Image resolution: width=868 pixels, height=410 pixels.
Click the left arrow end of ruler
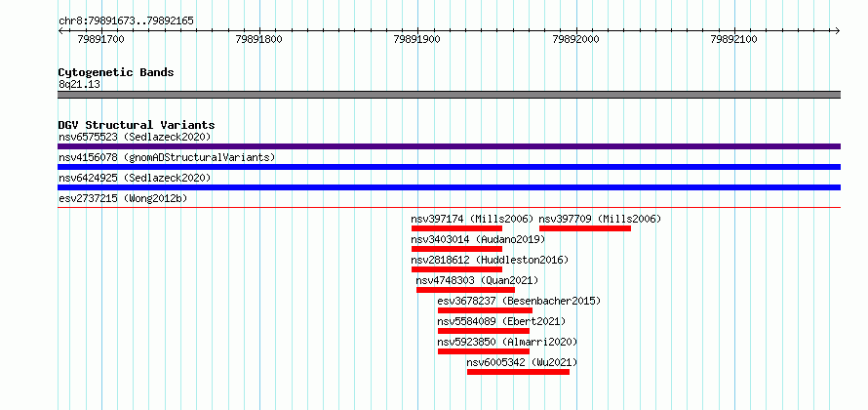tap(60, 31)
